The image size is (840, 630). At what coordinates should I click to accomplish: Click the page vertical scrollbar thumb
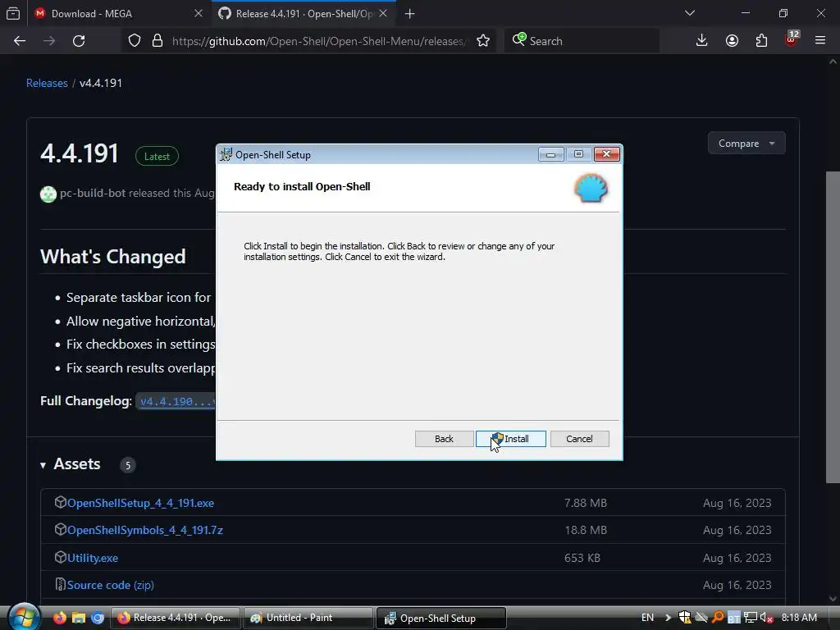pos(833,326)
